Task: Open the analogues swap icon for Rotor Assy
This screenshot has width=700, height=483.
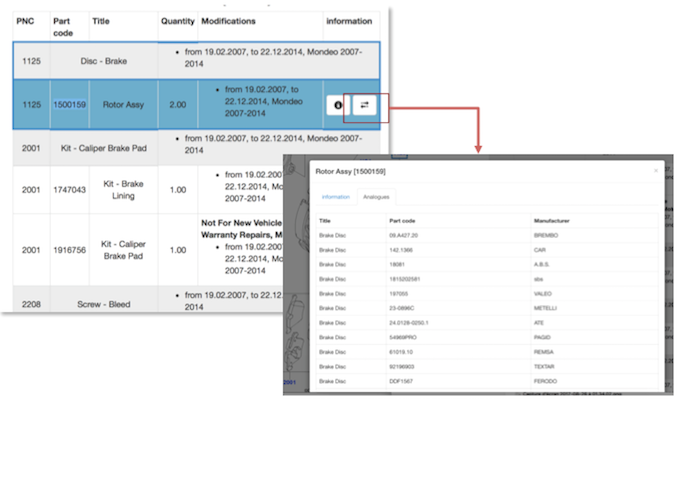Action: point(365,105)
